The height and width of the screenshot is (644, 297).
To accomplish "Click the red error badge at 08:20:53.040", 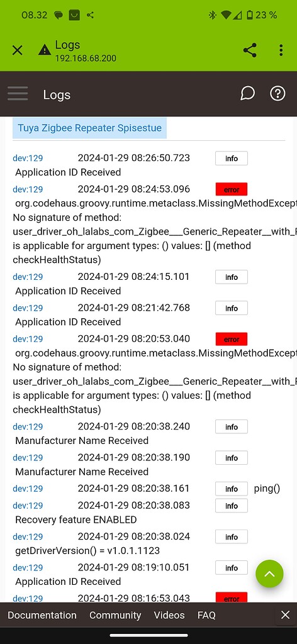I will [x=232, y=339].
